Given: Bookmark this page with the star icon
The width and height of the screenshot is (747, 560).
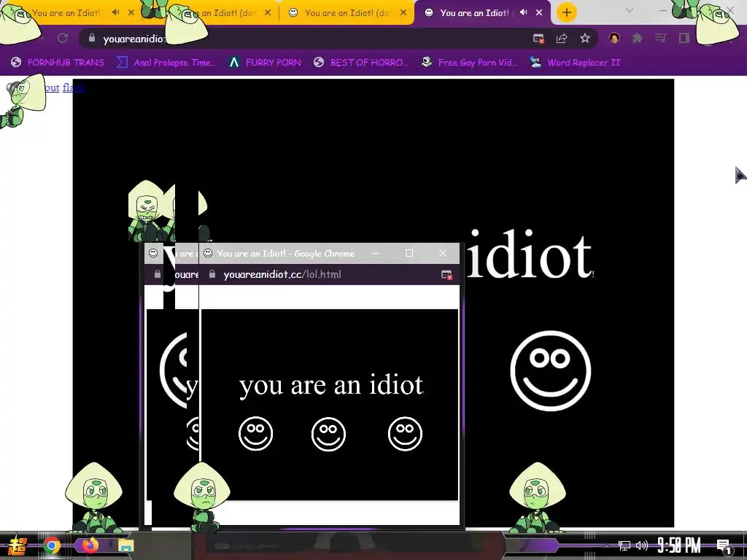Looking at the screenshot, I should pyautogui.click(x=585, y=38).
